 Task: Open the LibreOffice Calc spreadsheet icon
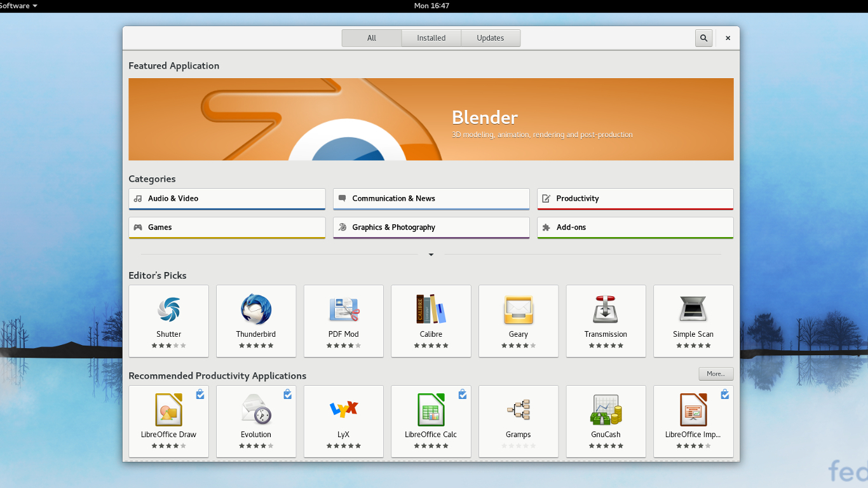pos(431,410)
